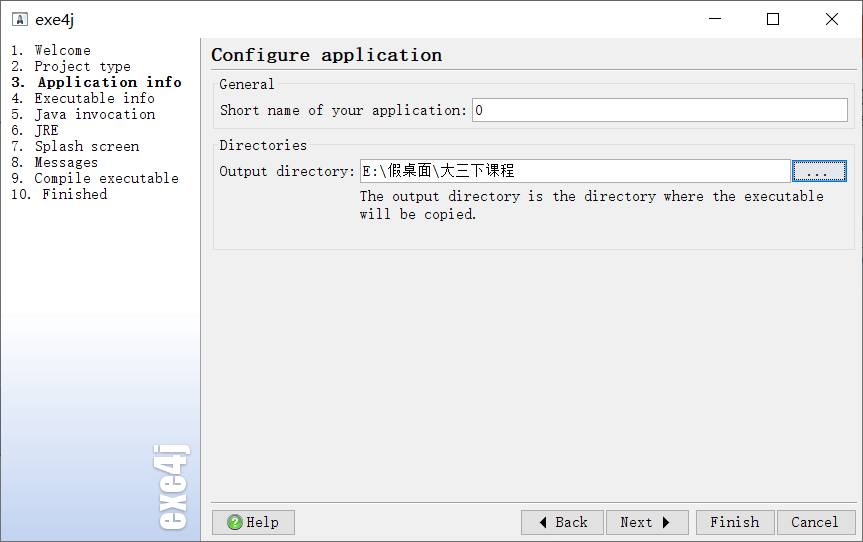
Task: Click the output directory description text
Action: click(592, 205)
